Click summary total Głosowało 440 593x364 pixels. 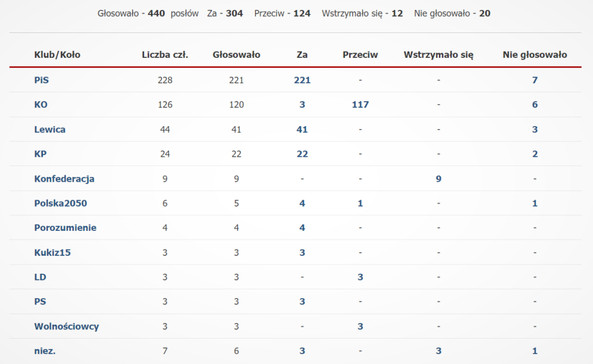click(156, 14)
